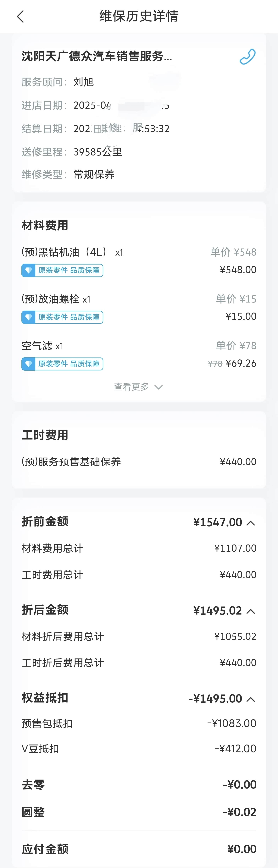The image size is (278, 868).
Task: Tap the diamond badge under 空气滤
Action: [29, 364]
